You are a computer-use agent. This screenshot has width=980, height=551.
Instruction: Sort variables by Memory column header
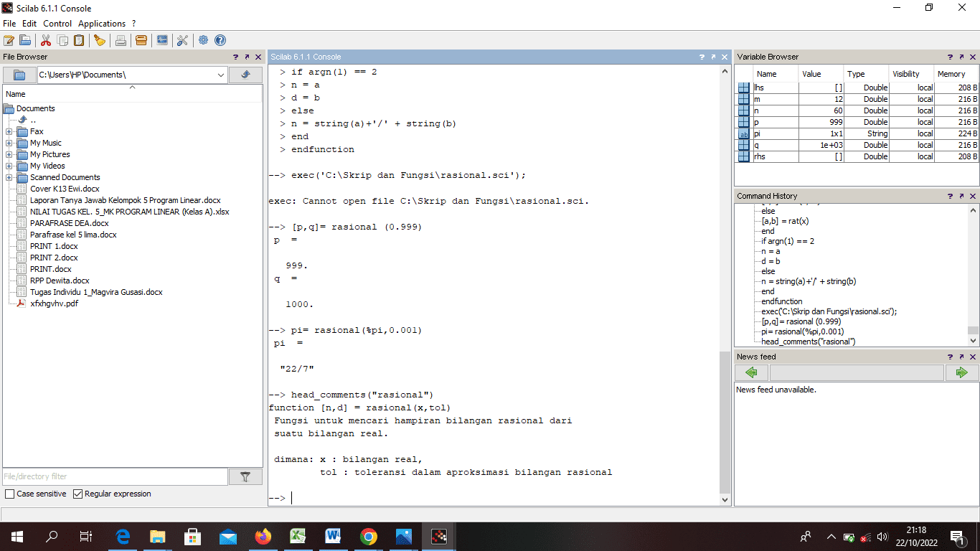(956, 74)
